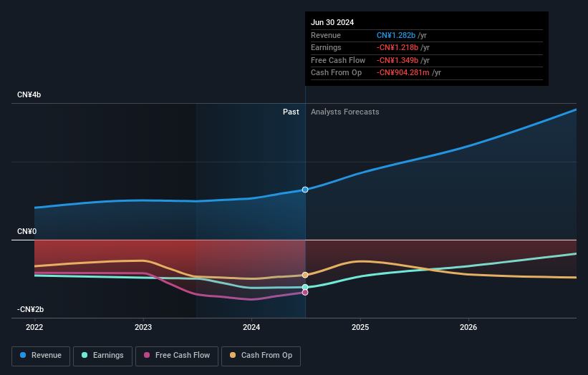588x375 pixels.
Task: Click the Jun 30 2024 tooltip date
Action: click(x=332, y=22)
